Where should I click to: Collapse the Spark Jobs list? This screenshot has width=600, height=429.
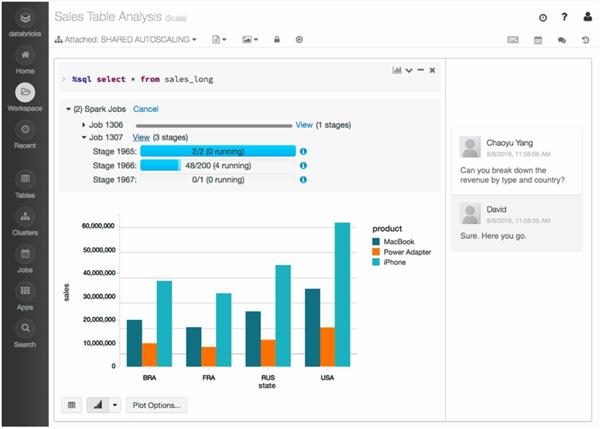click(x=68, y=109)
